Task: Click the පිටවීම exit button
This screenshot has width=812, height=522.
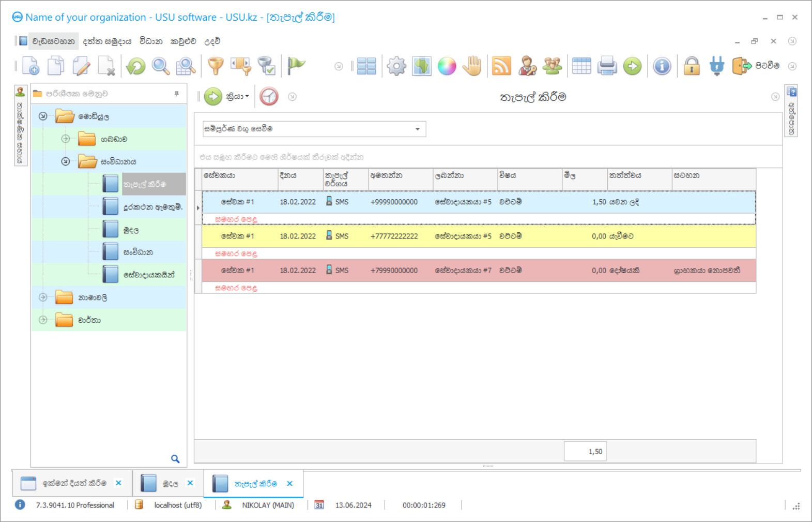Action: 756,66
